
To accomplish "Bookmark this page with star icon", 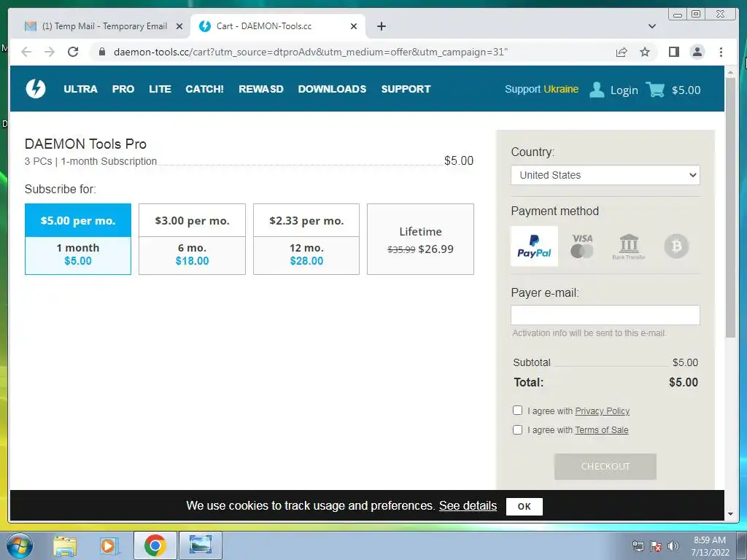I will coord(645,52).
